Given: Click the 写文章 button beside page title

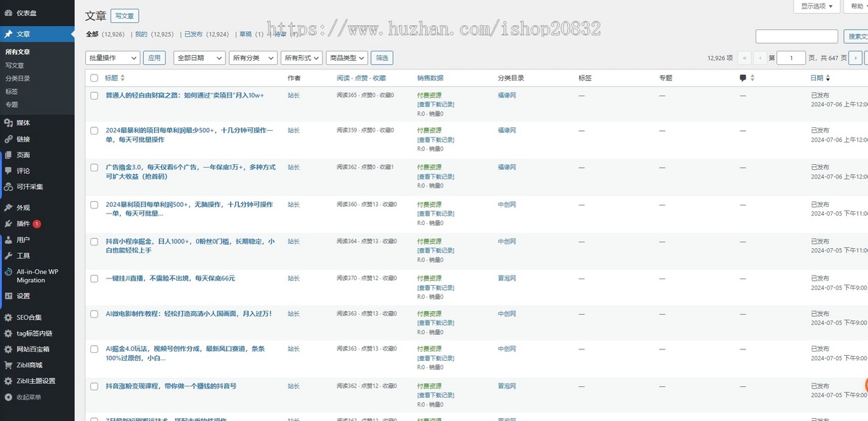Looking at the screenshot, I should [x=126, y=16].
